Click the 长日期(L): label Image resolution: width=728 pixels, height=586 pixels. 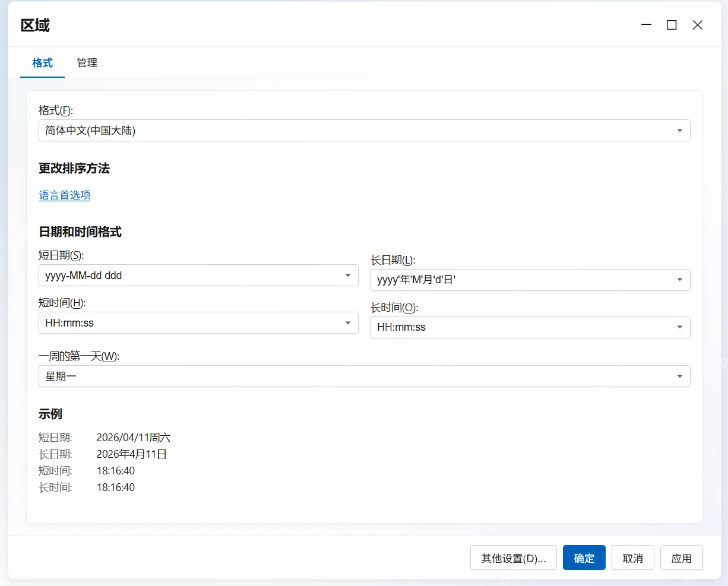[x=393, y=260]
